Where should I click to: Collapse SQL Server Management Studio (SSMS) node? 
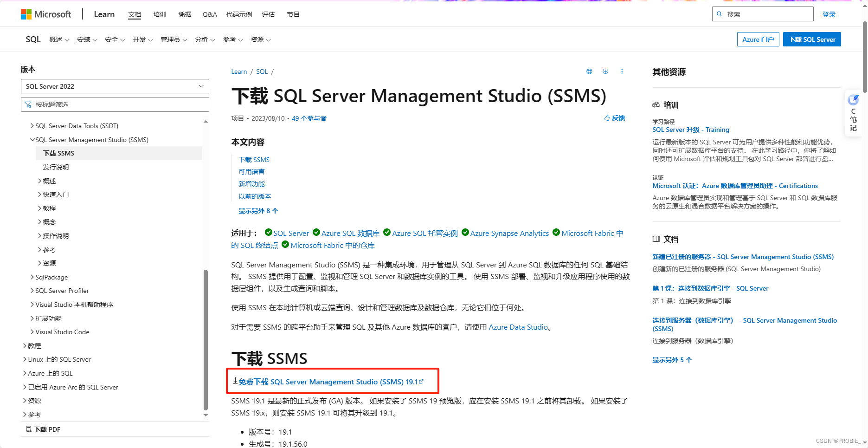[x=32, y=140]
